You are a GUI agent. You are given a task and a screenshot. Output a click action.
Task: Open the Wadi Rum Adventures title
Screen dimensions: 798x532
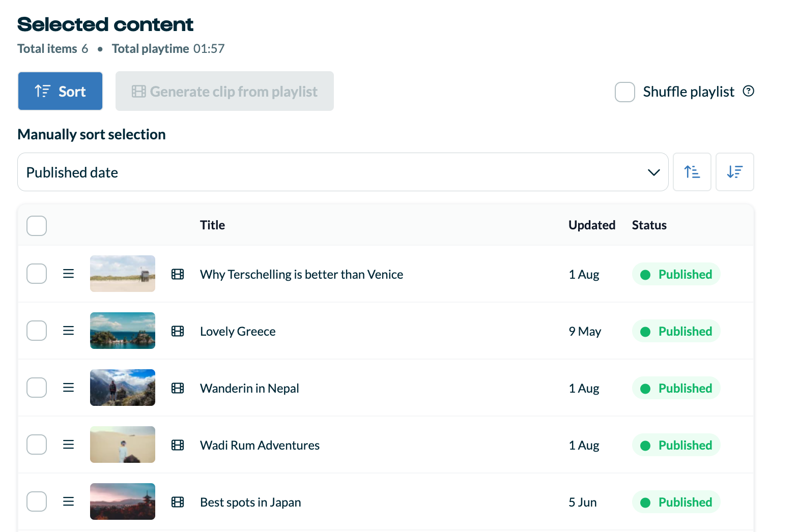click(260, 446)
